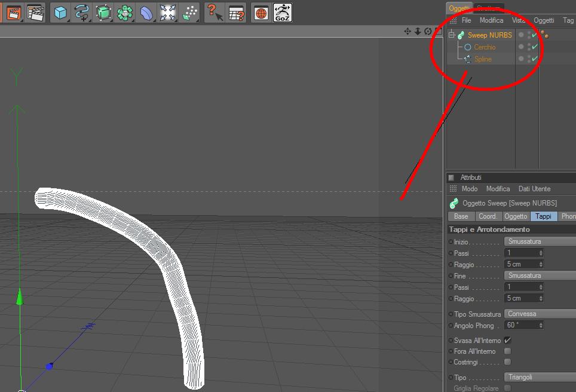
Task: Enable Fora All'Interno checkbox
Action: [507, 351]
